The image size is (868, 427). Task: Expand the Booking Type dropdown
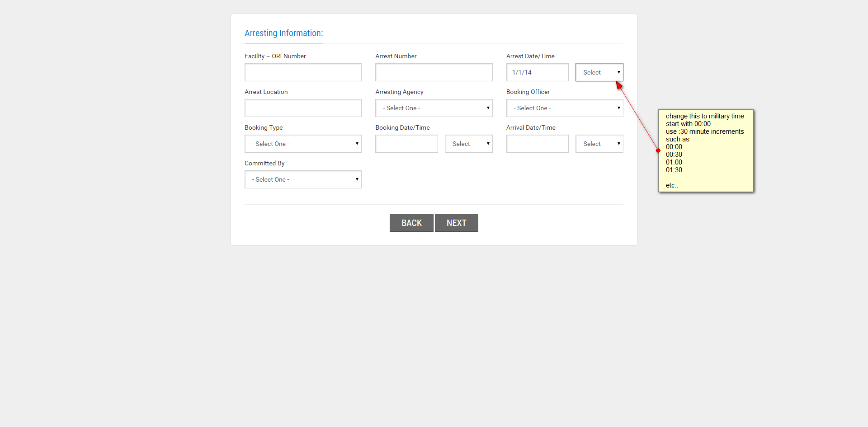point(303,144)
